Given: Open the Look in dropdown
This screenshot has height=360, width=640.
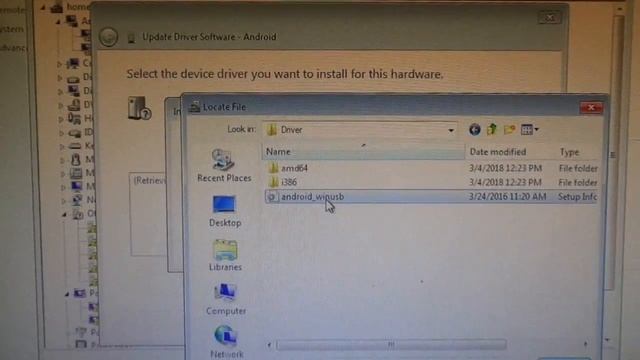Looking at the screenshot, I should point(451,131).
